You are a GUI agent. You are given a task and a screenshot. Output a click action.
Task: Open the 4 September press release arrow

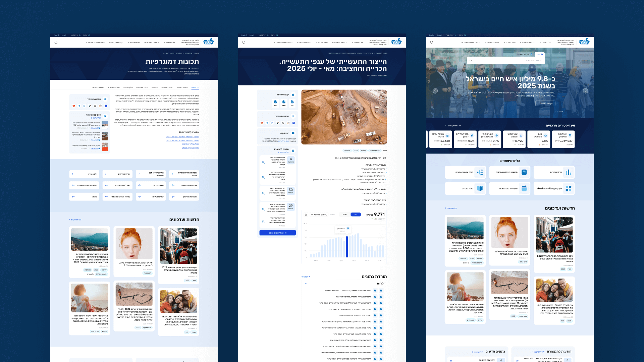click(264, 162)
